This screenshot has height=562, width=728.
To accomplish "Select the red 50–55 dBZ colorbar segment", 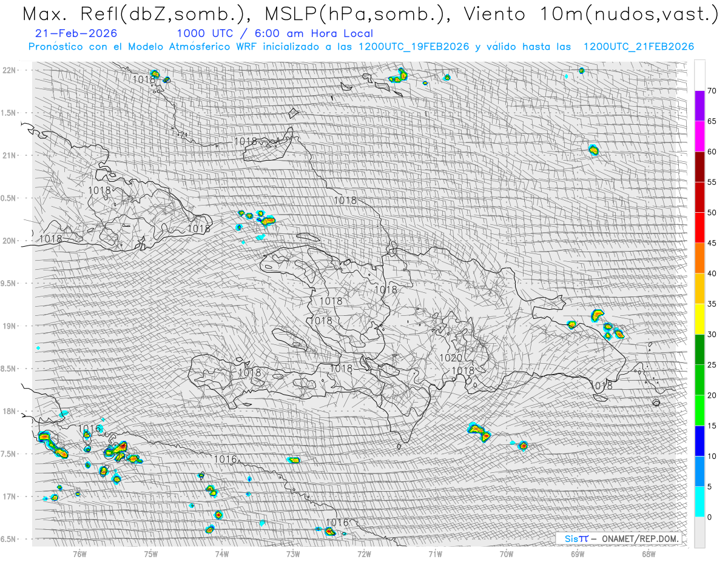I will [699, 197].
